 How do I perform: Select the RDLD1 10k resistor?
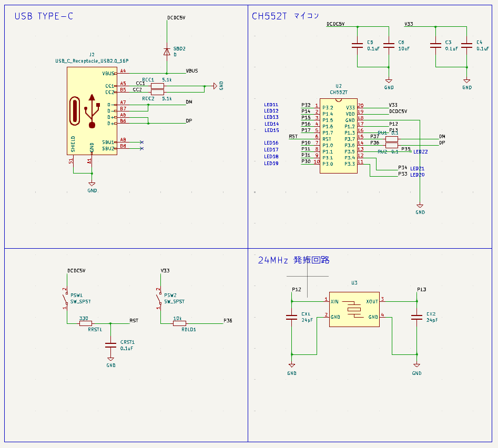[x=179, y=323]
